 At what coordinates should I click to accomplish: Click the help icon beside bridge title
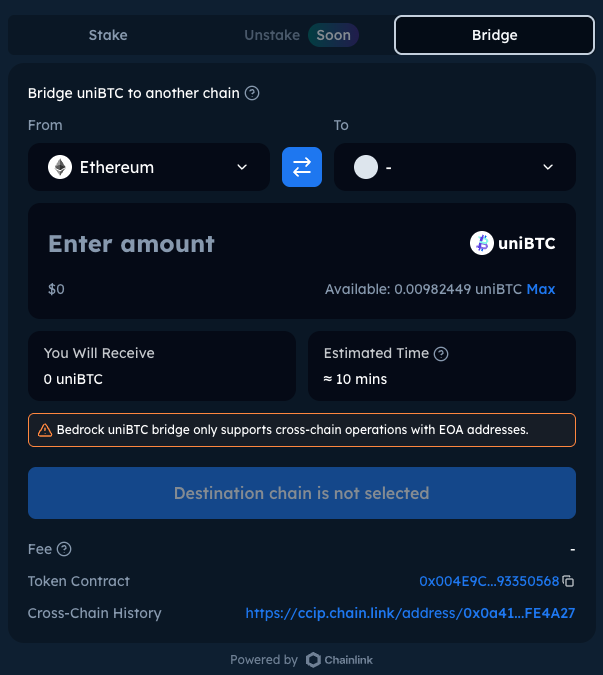(x=252, y=93)
